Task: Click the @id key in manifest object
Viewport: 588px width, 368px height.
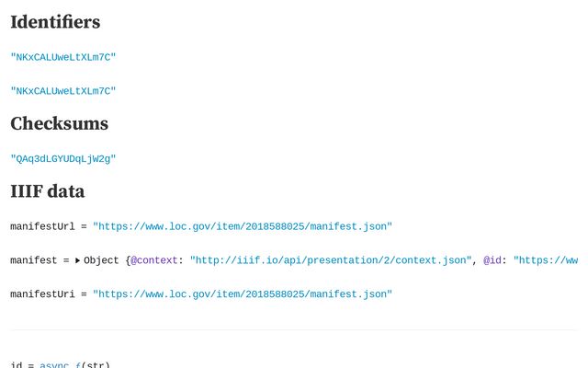Action: [492, 260]
